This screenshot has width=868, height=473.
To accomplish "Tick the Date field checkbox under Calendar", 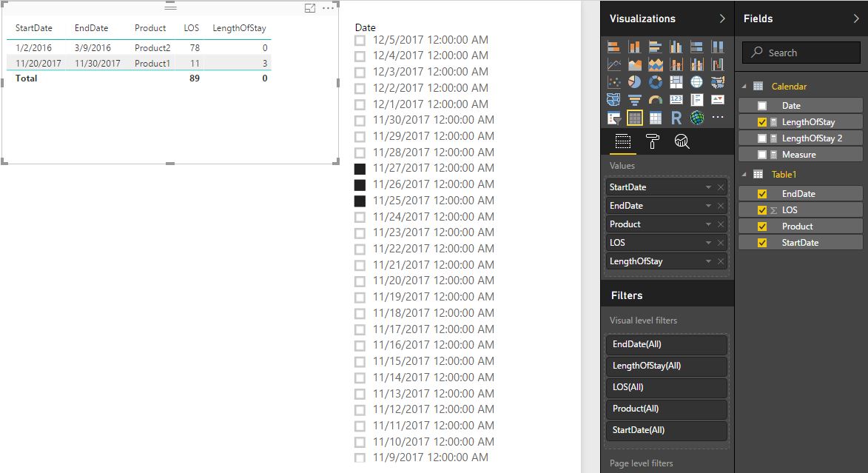I will [762, 106].
